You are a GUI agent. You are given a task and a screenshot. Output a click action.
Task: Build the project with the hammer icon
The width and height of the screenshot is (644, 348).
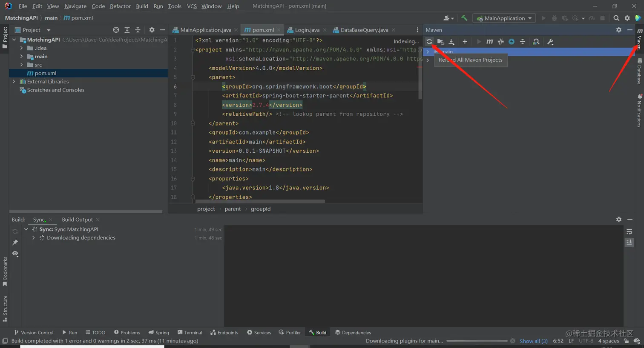coord(464,18)
